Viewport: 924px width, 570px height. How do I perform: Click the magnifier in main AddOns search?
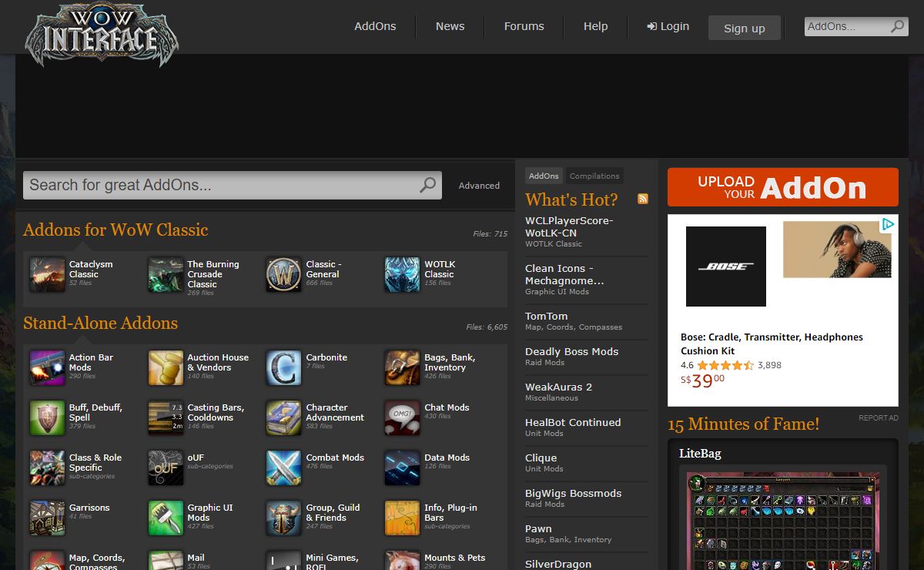[x=427, y=185]
